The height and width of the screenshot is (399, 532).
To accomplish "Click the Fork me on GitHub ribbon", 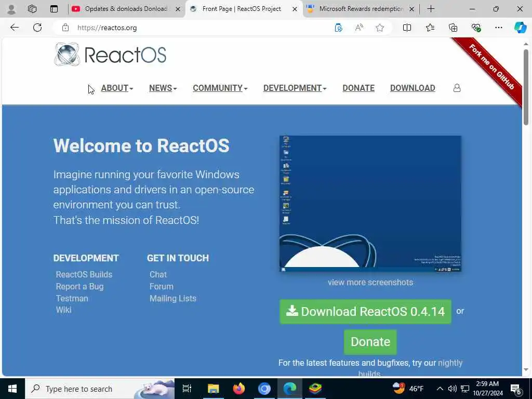I will (x=491, y=67).
